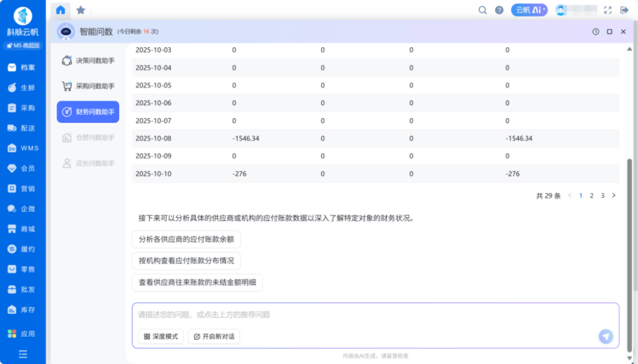Jump to page 2 of results

[x=591, y=196]
